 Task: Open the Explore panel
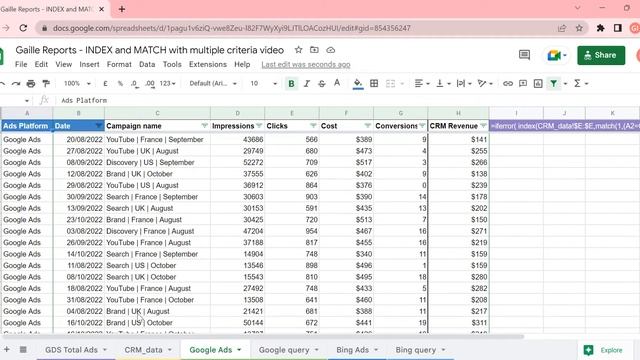604,350
